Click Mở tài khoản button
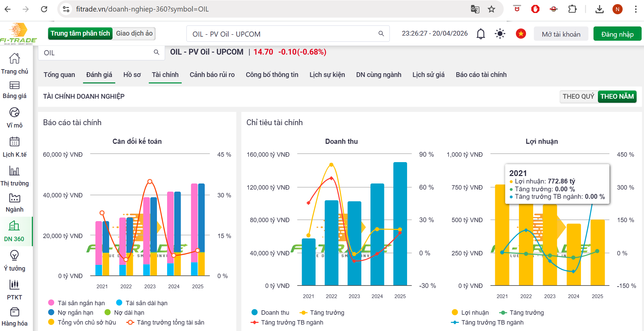 coord(561,34)
